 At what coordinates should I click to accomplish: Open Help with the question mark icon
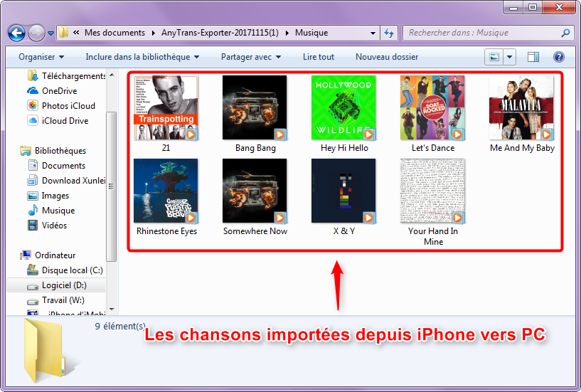pyautogui.click(x=558, y=57)
